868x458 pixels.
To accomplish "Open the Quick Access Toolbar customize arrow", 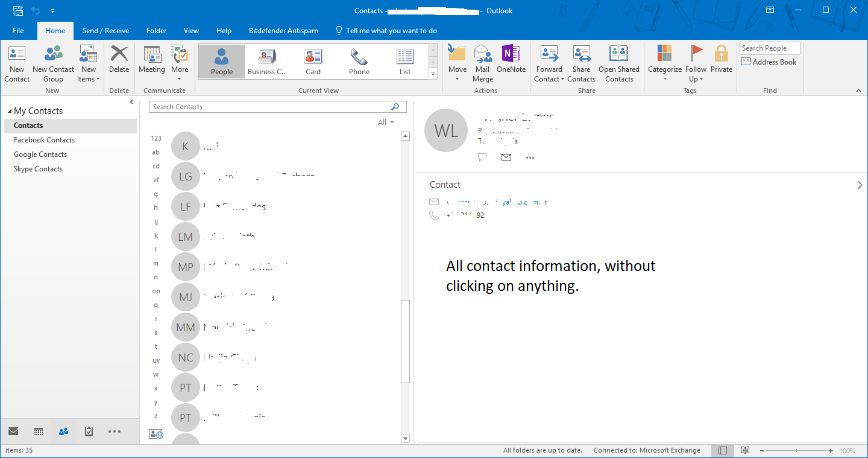I will [x=53, y=11].
